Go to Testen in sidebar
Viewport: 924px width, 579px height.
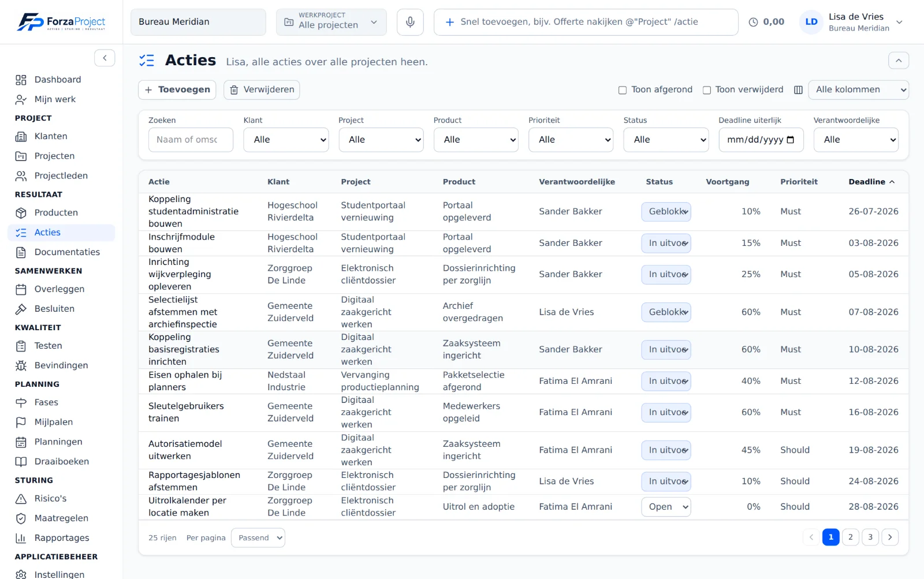pyautogui.click(x=61, y=345)
